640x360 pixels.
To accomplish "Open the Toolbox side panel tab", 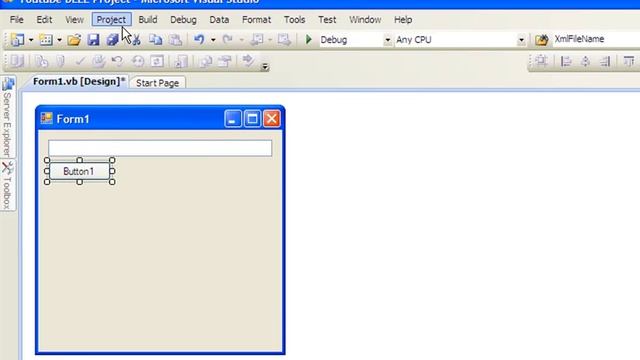I will pos(7,184).
